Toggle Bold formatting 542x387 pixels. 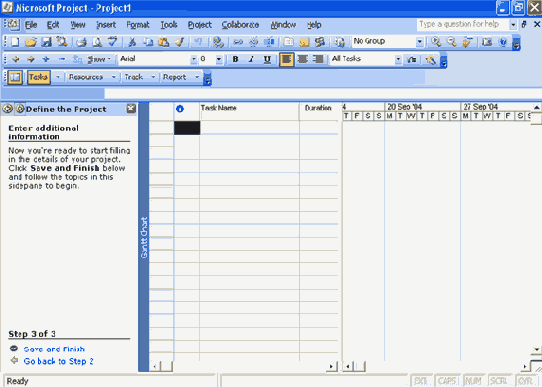coord(235,59)
